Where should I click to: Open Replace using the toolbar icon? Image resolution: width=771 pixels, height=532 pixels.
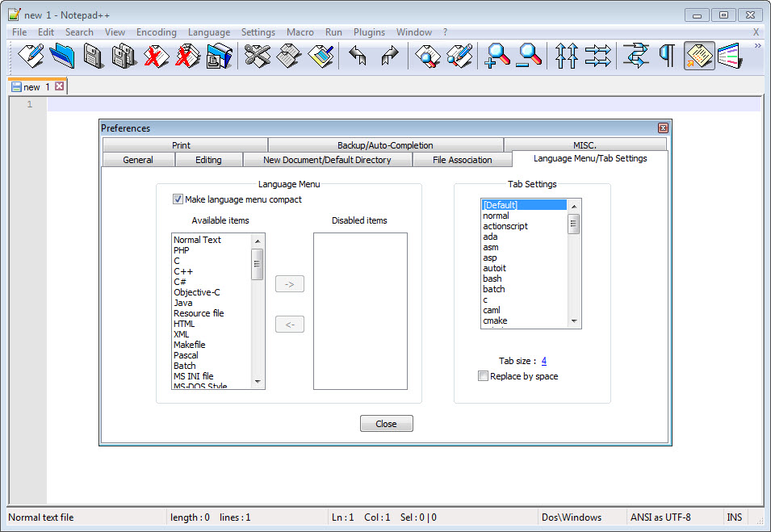coord(459,56)
